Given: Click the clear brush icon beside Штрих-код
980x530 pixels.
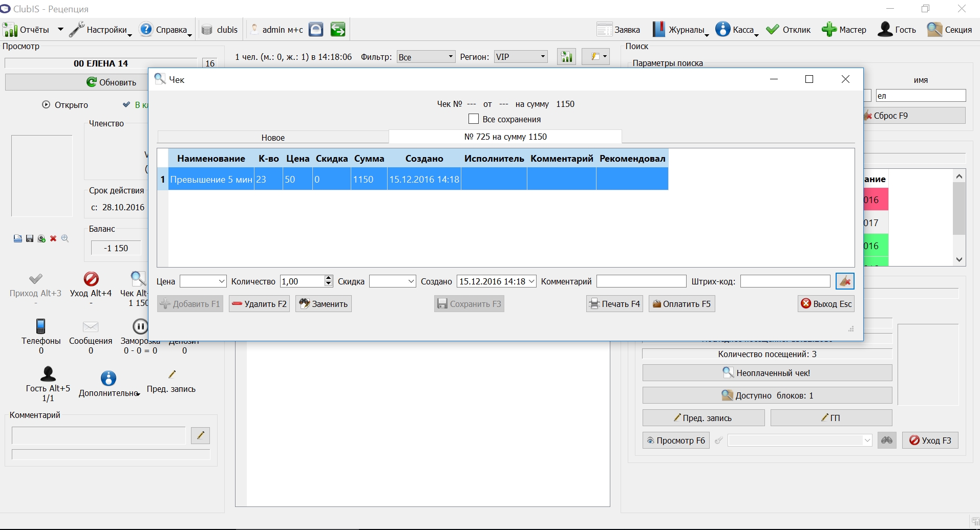Looking at the screenshot, I should pyautogui.click(x=845, y=281).
